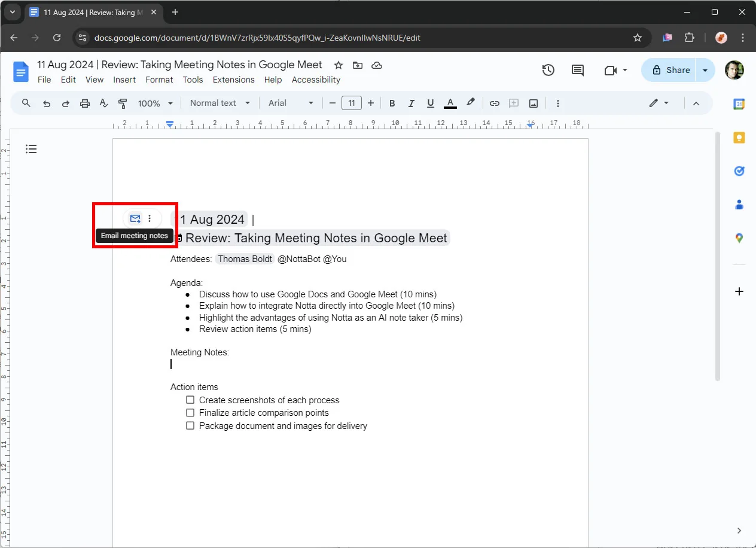This screenshot has width=756, height=548.
Task: Apply italic formatting
Action: pyautogui.click(x=411, y=103)
